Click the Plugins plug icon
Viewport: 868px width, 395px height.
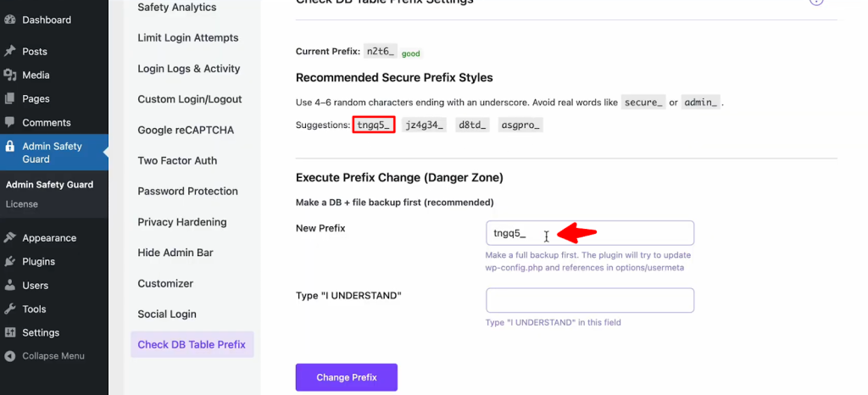[x=10, y=262]
